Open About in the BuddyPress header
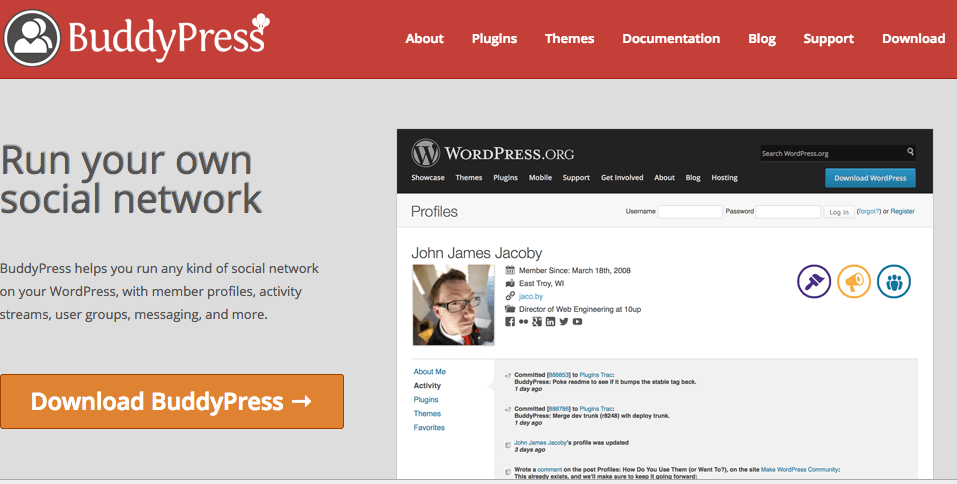This screenshot has height=484, width=957. coord(425,38)
